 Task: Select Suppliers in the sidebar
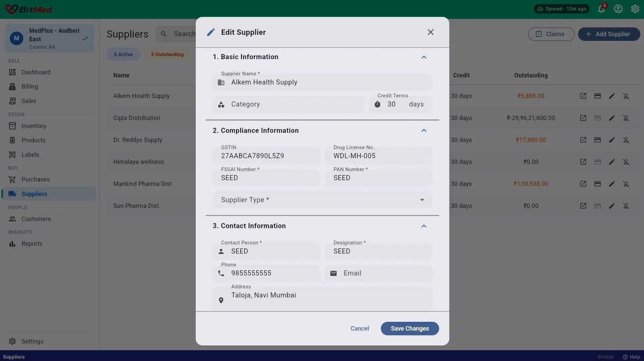tap(49, 194)
